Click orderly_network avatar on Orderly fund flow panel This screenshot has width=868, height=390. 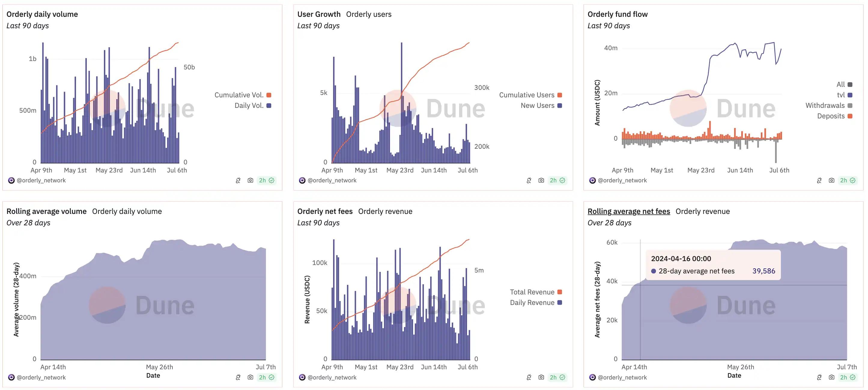[x=592, y=180]
